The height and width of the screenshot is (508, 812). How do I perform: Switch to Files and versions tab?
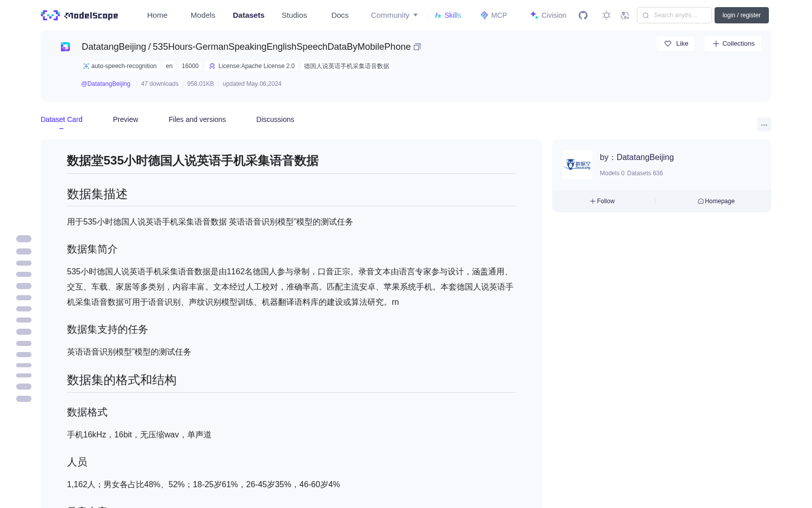(x=197, y=119)
